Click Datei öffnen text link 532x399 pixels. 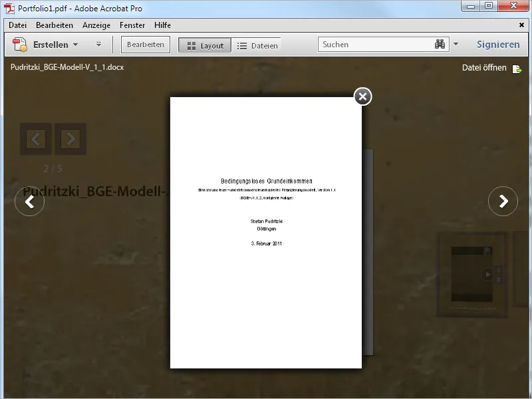(x=484, y=68)
